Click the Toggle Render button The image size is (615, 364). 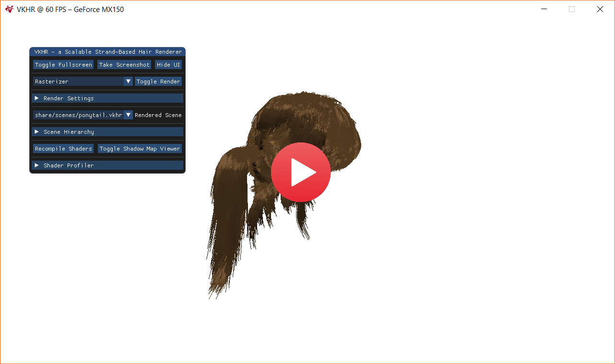click(158, 82)
